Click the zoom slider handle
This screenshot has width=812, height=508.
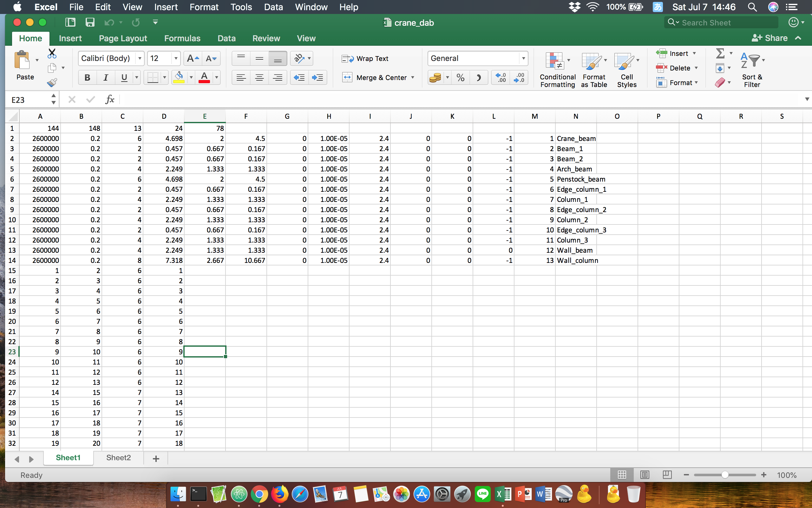[725, 475]
